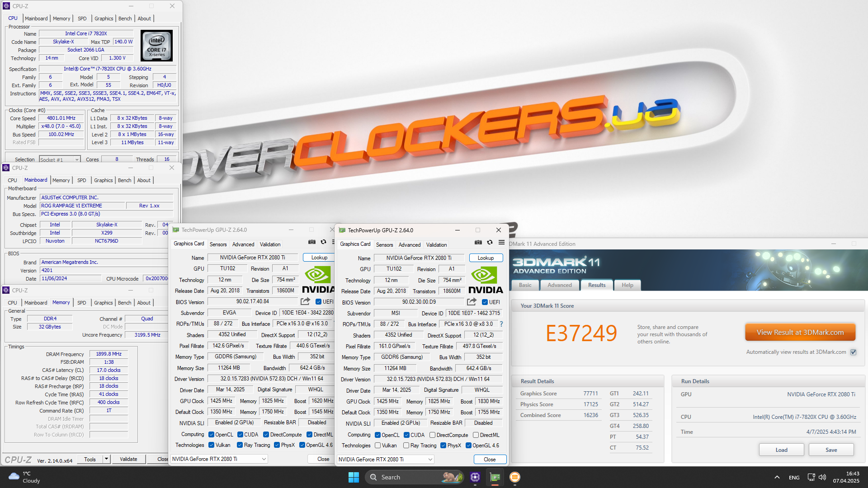This screenshot has width=868, height=488.
Task: Toggle UEFI checkbox in EVGA GPU-Z
Action: pos(318,302)
